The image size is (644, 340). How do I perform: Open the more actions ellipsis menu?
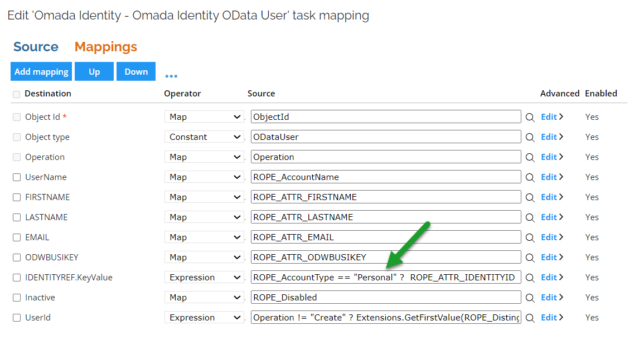coord(171,76)
